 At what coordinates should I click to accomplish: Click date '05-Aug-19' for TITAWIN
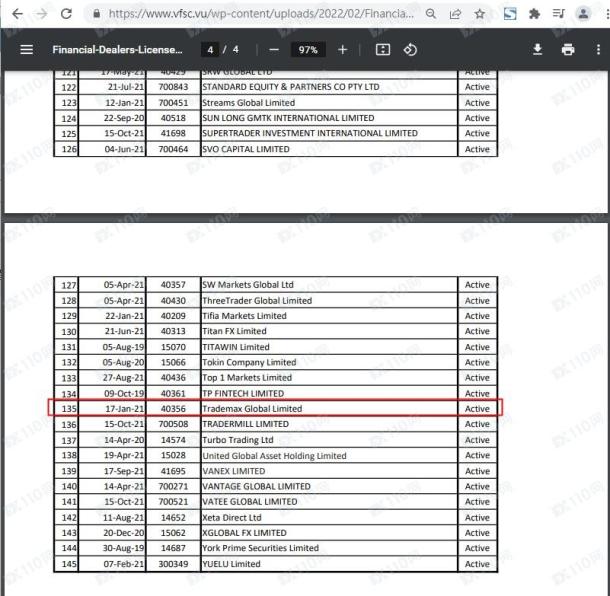point(123,347)
